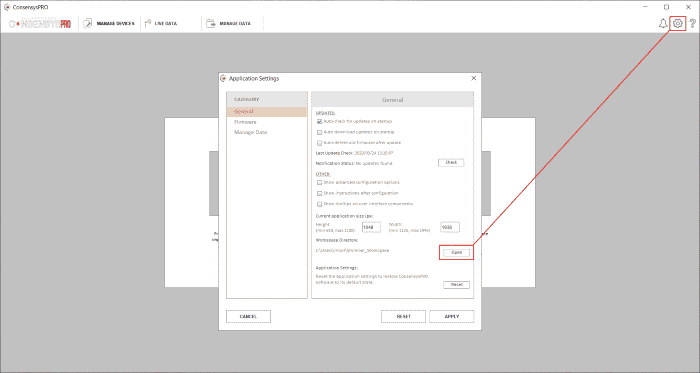Enable auto-delete old firmware after update
This screenshot has height=373, width=700.
pos(319,143)
